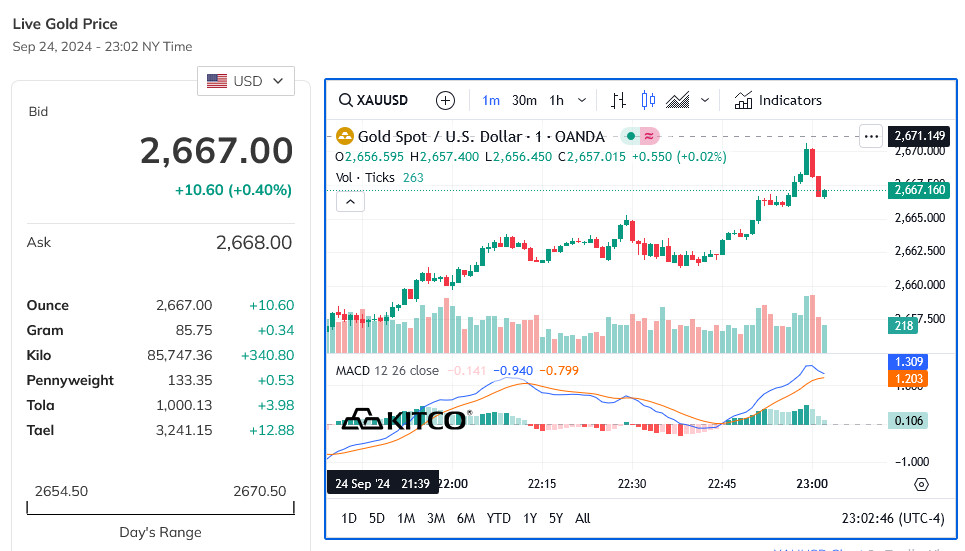965x551 pixels.
Task: Expand the chart style dropdown arrow
Action: [x=705, y=100]
